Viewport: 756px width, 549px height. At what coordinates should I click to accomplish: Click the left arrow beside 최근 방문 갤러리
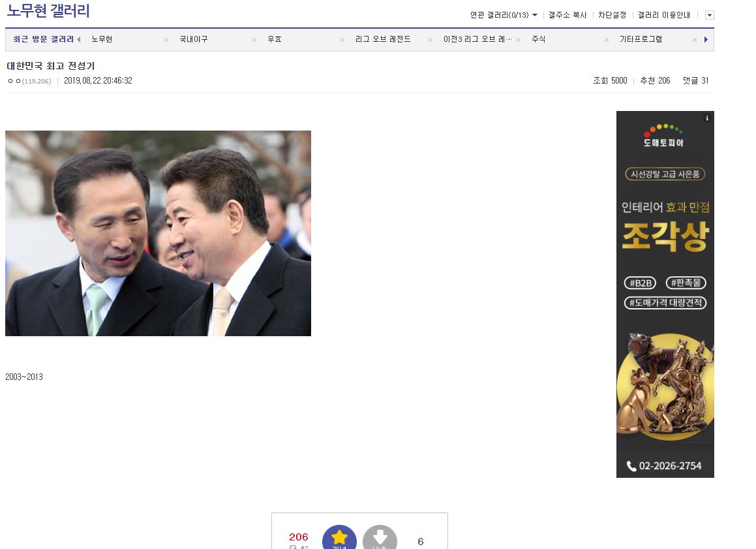pyautogui.click(x=79, y=40)
